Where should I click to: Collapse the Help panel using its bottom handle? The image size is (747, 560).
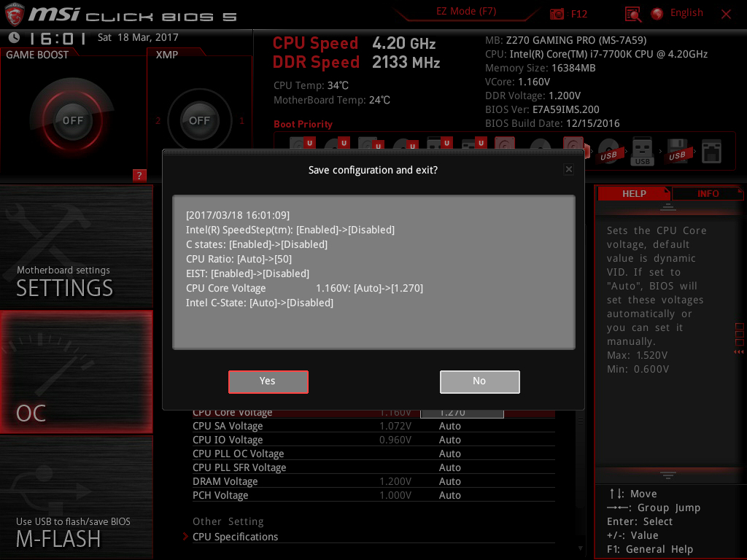(x=666, y=475)
